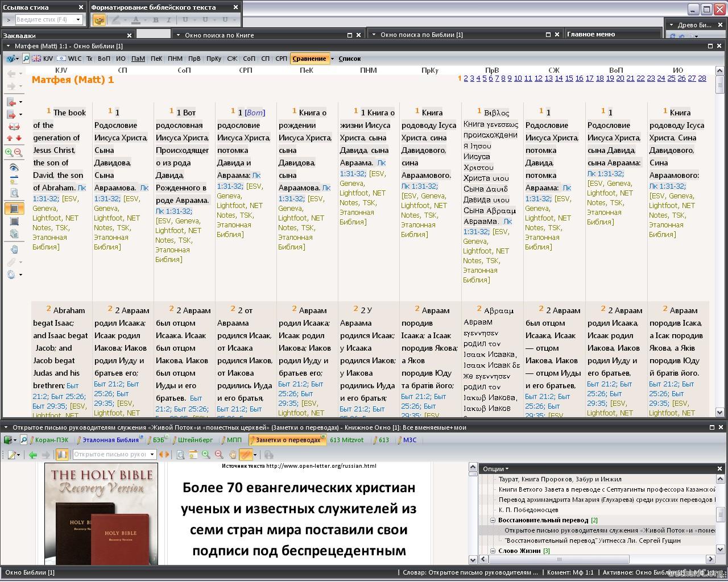
Task: Click the Сравнение compare button
Action: click(x=309, y=59)
